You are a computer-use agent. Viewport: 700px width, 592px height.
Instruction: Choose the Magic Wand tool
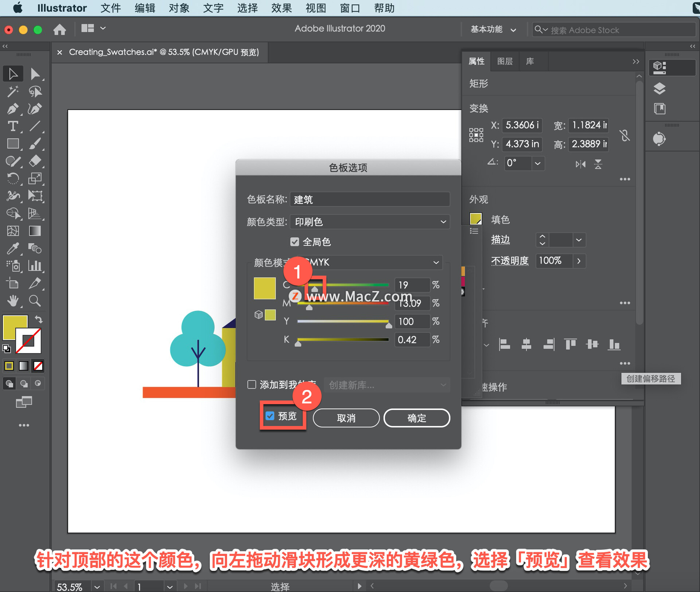[x=13, y=91]
